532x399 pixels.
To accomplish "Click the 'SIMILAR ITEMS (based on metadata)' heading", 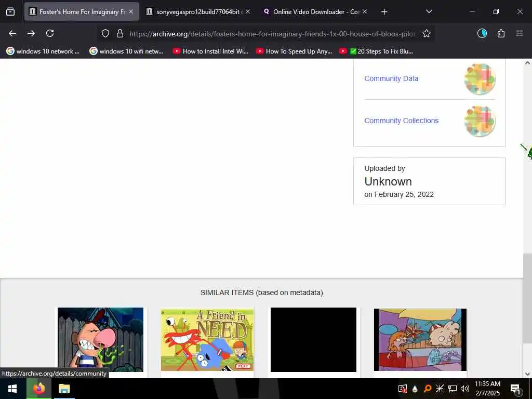I will tap(262, 292).
